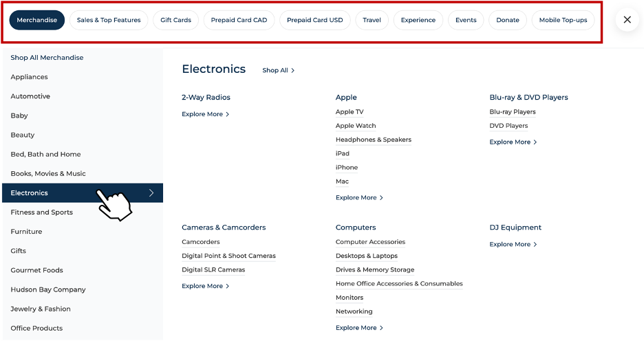
Task: Select Blu-ray Players link
Action: click(x=513, y=112)
